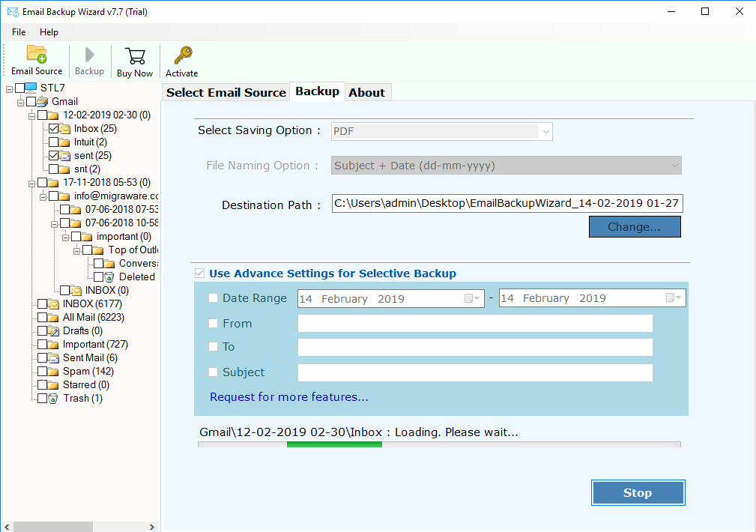Enable the From filter checkbox
756x532 pixels.
pos(213,323)
